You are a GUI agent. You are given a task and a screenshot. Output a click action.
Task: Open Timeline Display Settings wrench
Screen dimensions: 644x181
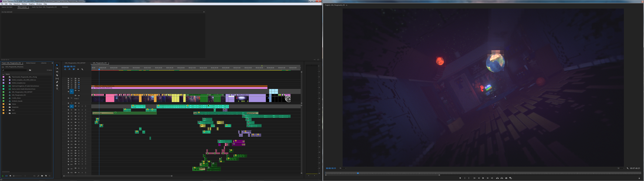83,70
